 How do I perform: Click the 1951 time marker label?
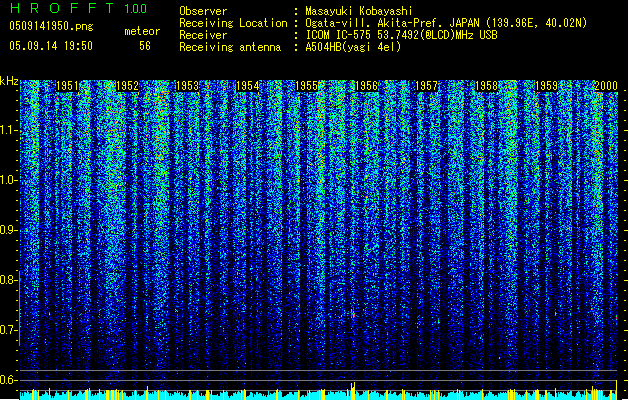[x=67, y=86]
